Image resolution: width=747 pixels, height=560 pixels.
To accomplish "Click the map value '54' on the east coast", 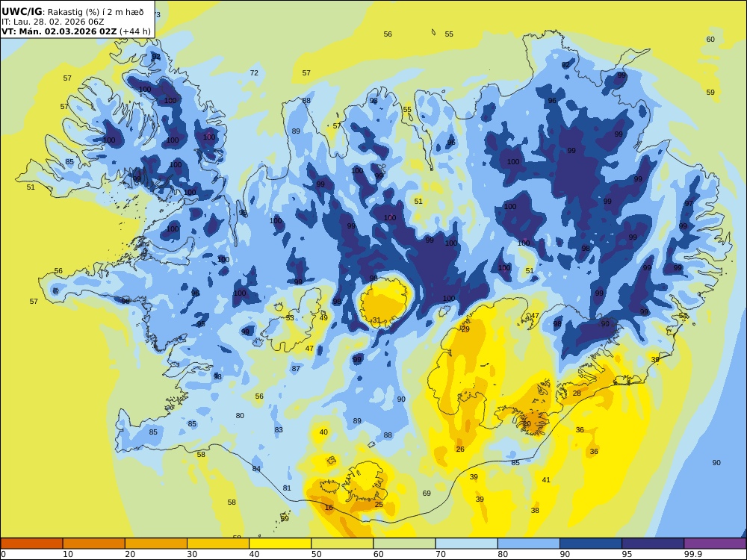I will [683, 316].
